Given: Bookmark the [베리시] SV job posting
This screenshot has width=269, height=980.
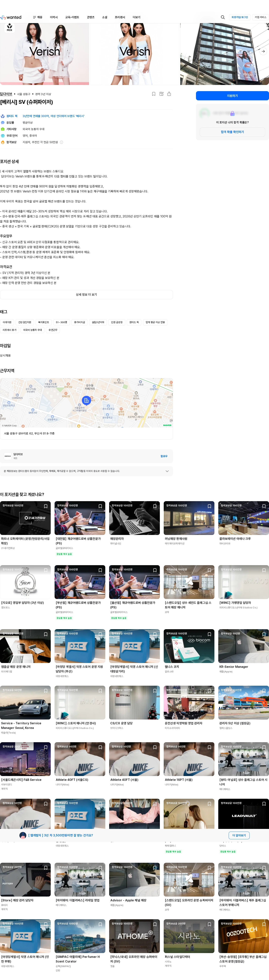Looking at the screenshot, I should (x=154, y=94).
